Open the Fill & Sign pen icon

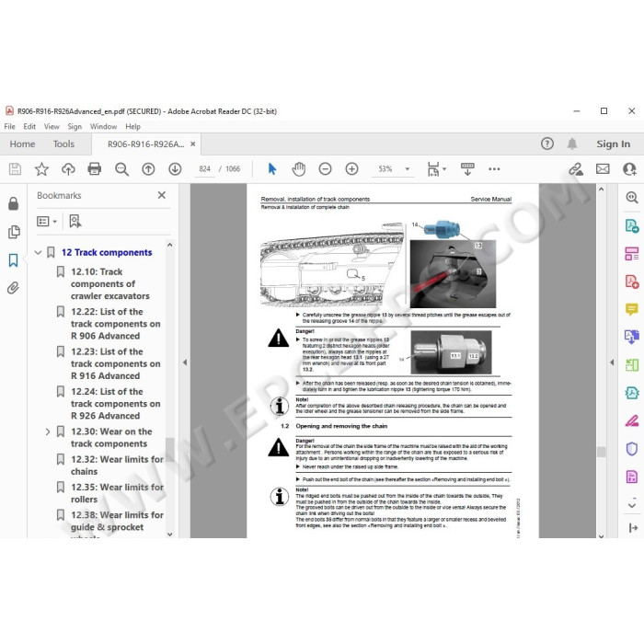pos(632,421)
